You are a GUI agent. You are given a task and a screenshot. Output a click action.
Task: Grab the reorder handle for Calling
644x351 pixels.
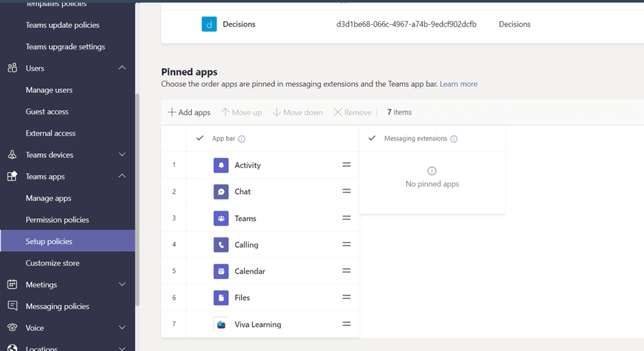347,244
